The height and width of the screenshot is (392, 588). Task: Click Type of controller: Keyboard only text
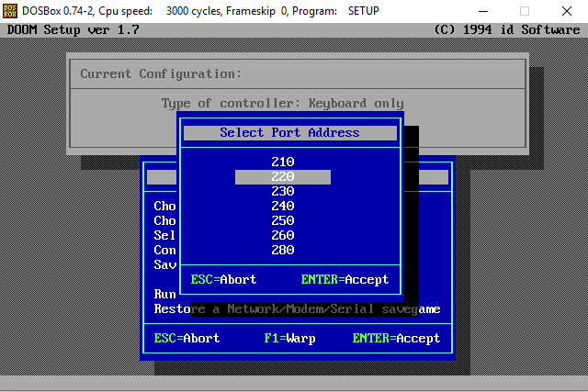(x=283, y=104)
